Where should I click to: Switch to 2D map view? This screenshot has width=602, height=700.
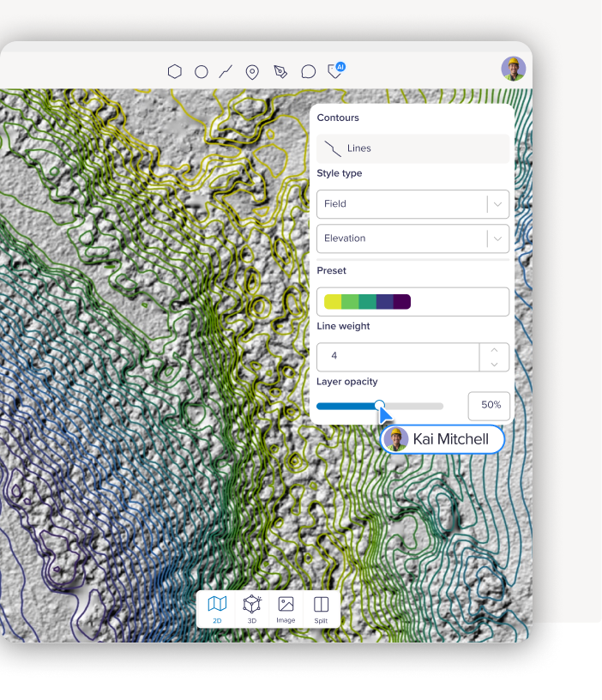pos(217,609)
